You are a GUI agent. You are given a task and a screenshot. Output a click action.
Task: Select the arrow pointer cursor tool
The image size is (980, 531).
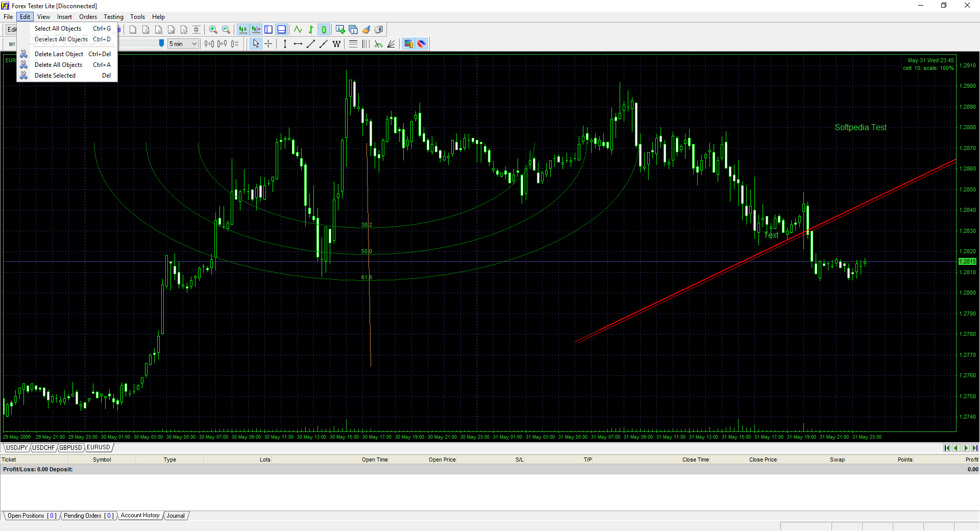tap(256, 44)
